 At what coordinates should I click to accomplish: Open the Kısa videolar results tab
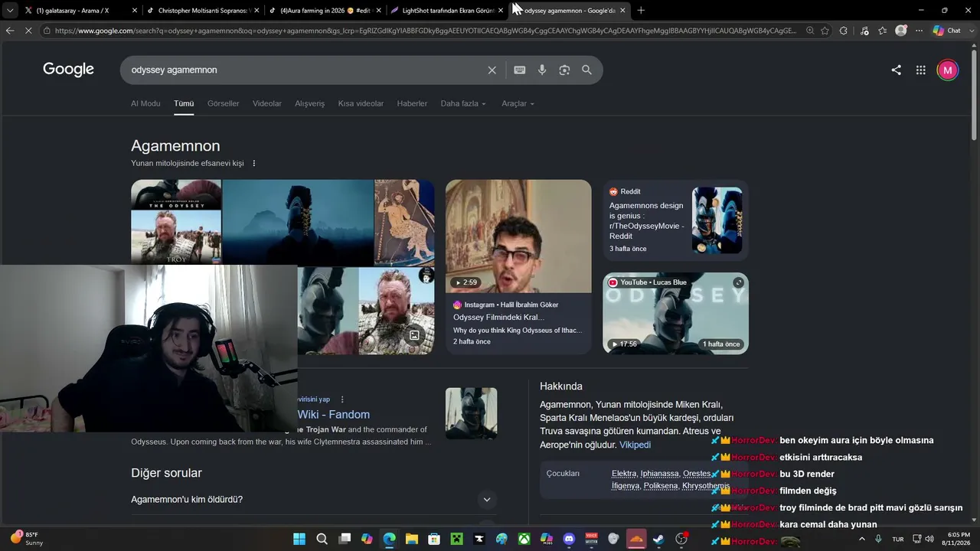tap(361, 103)
